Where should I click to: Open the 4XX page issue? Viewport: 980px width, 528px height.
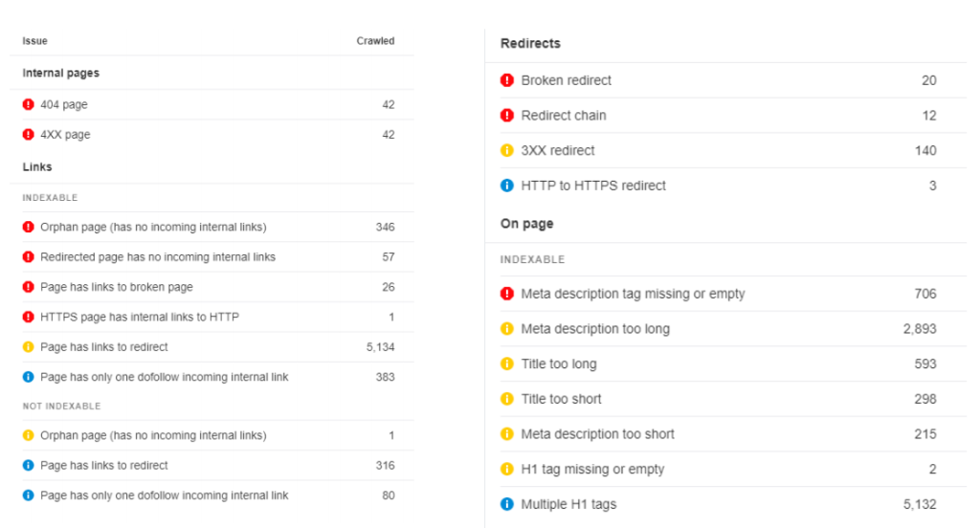point(65,135)
